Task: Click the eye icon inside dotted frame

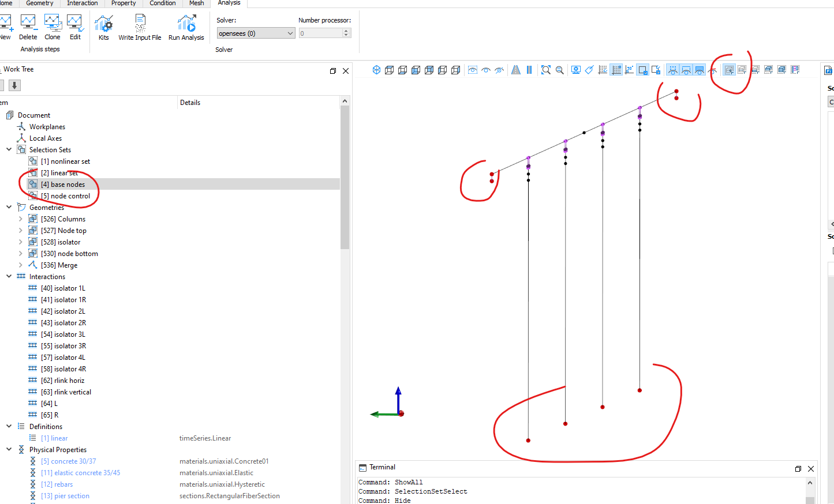Action: (473, 70)
